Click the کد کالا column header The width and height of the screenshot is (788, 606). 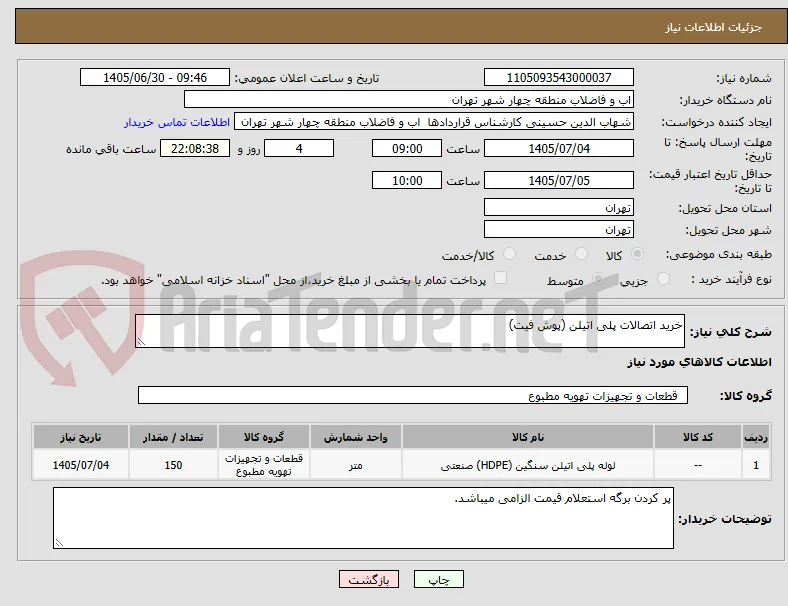point(698,437)
